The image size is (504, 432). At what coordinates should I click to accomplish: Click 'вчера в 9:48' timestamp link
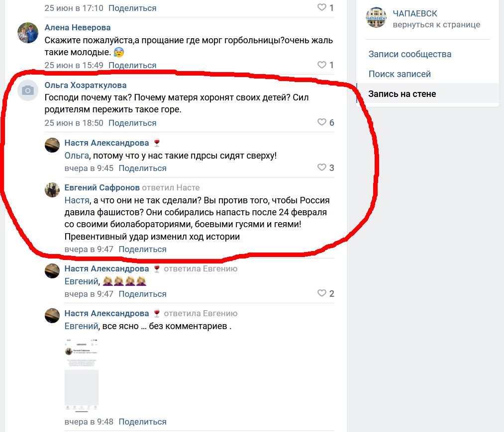(89, 422)
